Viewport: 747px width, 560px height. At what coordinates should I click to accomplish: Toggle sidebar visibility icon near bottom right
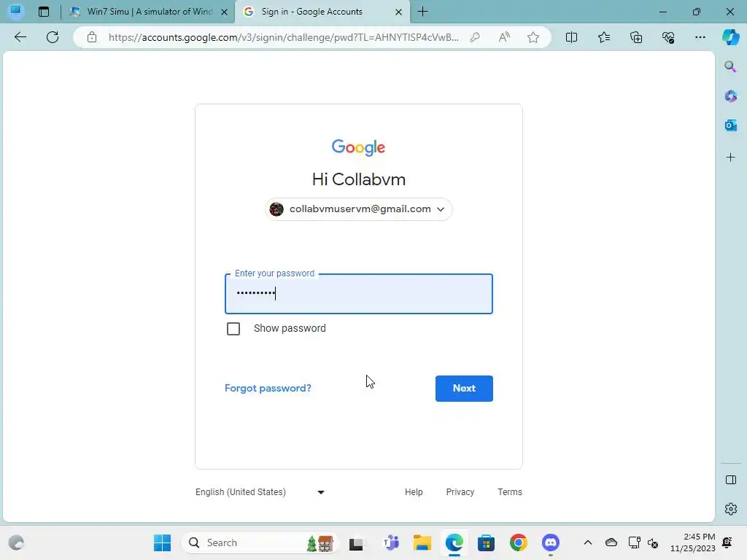730,480
